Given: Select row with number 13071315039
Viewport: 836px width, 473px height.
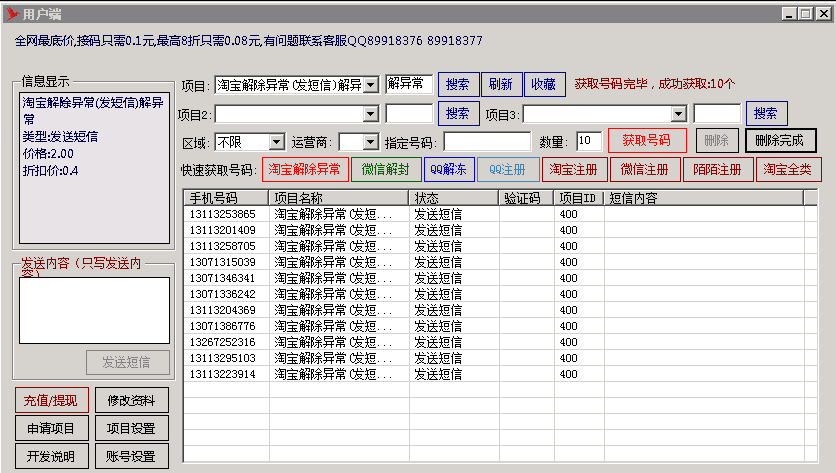Looking at the screenshot, I should [500, 262].
